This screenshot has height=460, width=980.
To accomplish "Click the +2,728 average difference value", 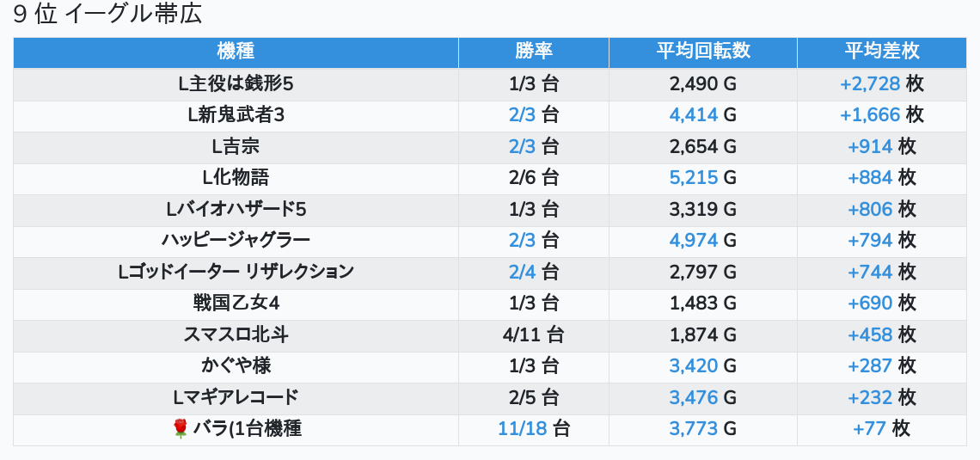I will click(x=870, y=83).
